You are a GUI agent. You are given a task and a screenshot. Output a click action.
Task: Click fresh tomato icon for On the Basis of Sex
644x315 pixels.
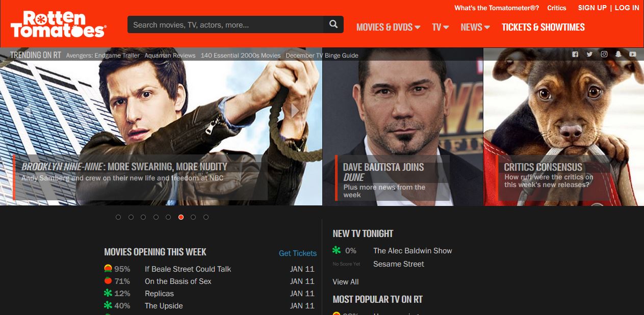108,281
